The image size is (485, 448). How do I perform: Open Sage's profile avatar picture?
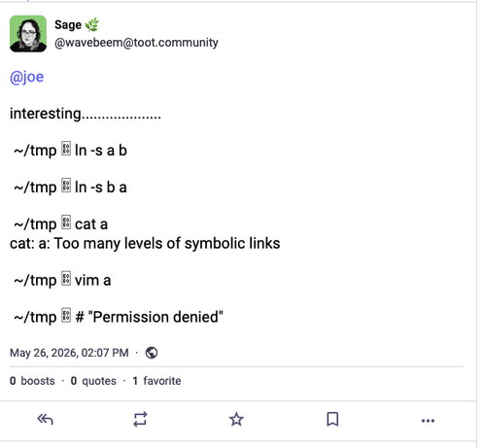[x=28, y=34]
